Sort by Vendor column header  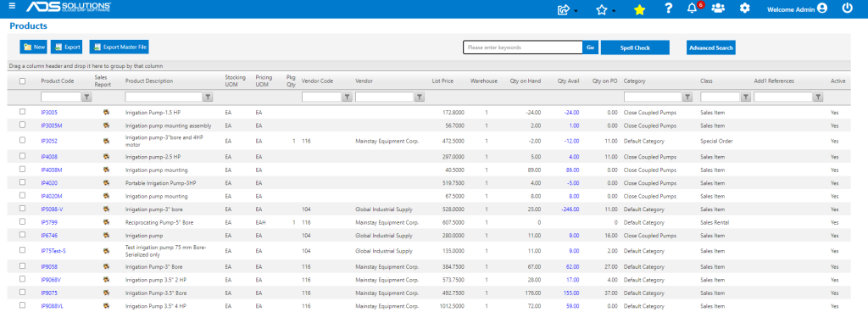pos(364,81)
